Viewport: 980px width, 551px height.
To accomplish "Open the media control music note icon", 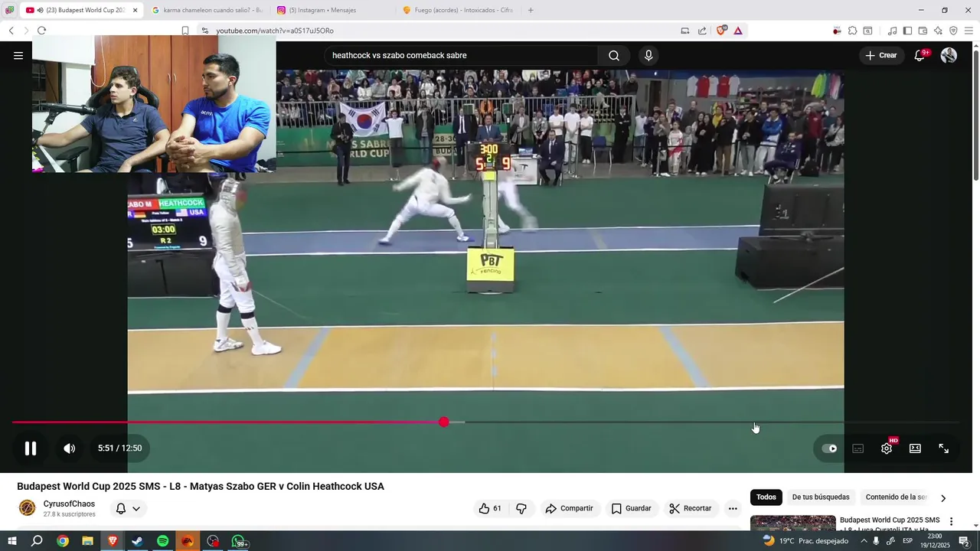I will click(x=892, y=31).
